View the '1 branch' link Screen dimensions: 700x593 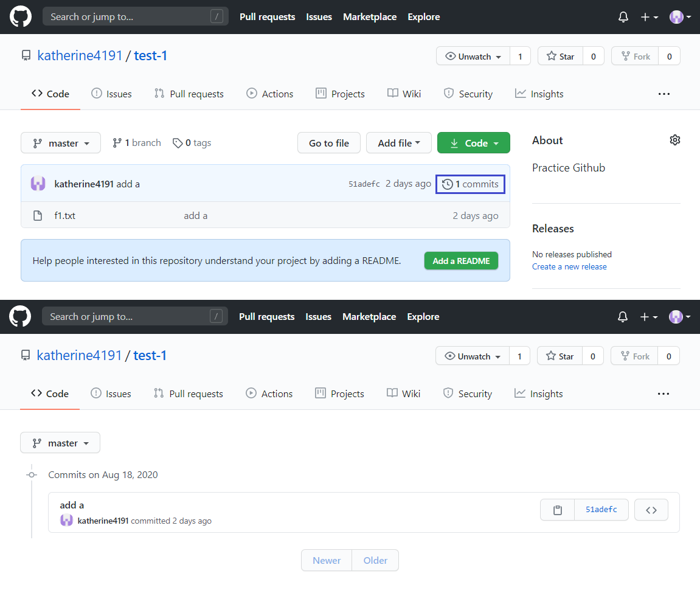137,143
